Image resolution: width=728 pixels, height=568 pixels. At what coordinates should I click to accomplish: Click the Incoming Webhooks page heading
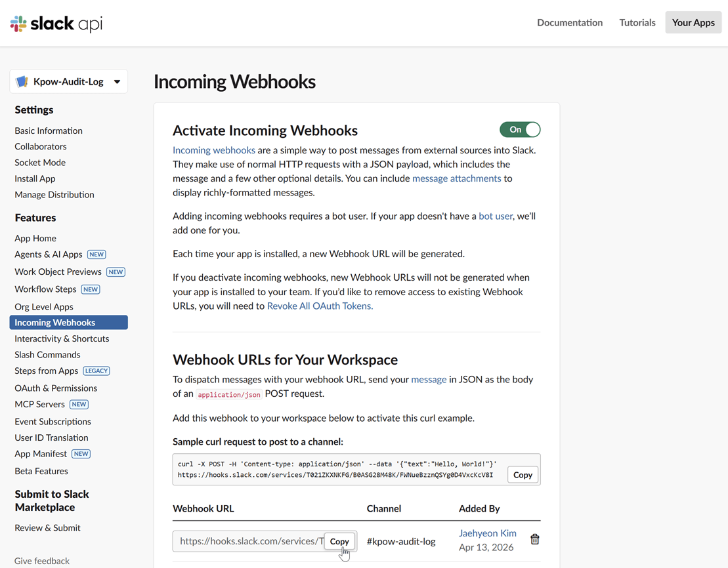point(234,82)
